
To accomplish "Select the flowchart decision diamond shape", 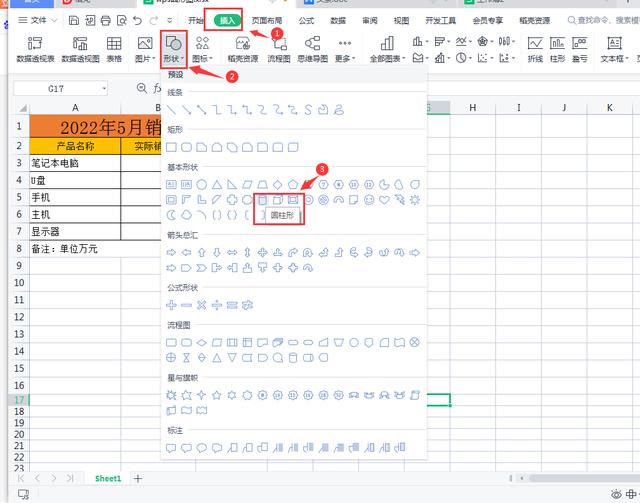I will click(202, 343).
